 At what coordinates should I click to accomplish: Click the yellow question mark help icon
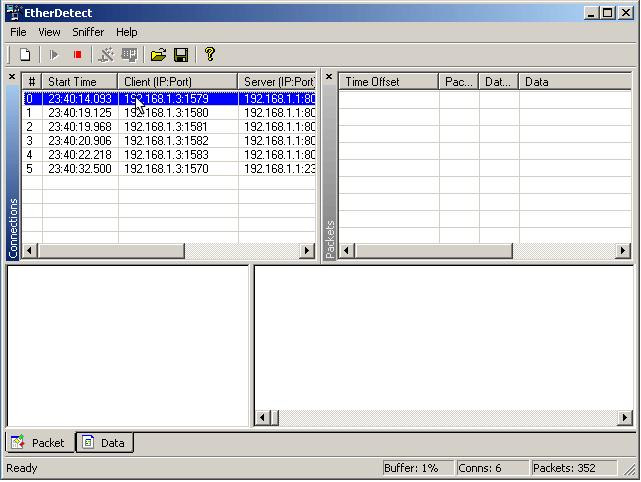[209, 55]
